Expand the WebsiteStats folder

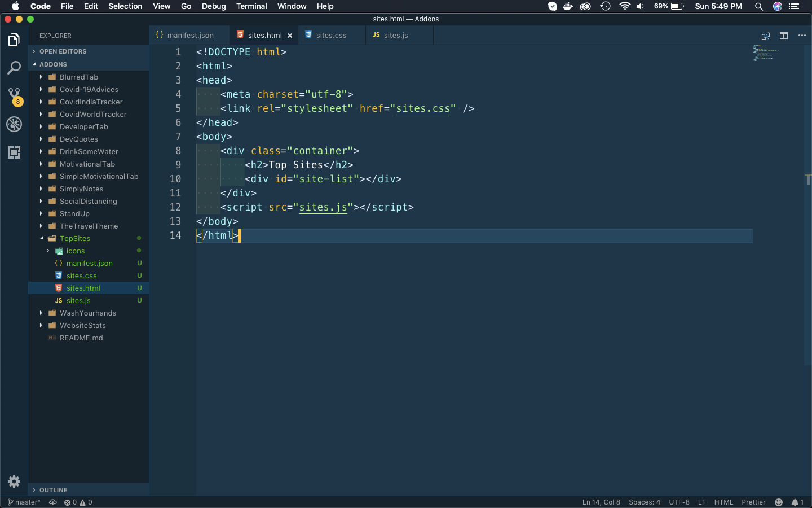pyautogui.click(x=89, y=325)
